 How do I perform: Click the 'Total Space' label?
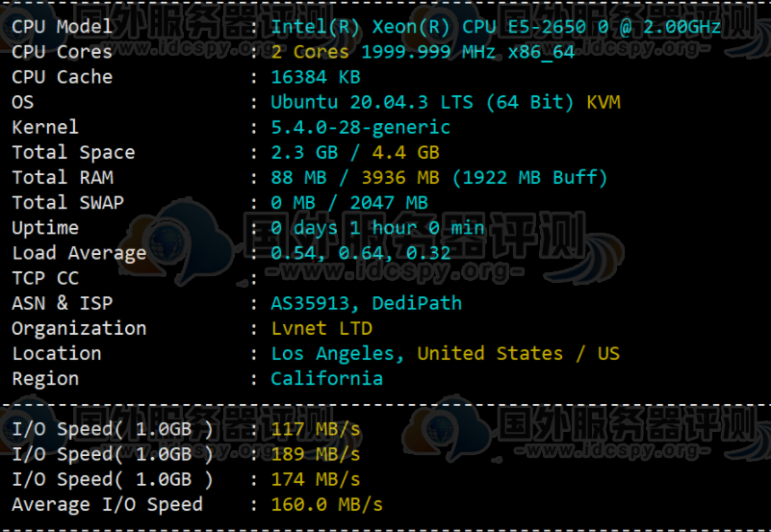[73, 152]
